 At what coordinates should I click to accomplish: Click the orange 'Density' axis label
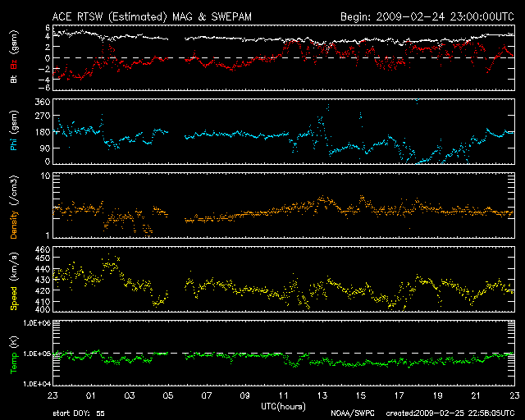click(x=13, y=225)
